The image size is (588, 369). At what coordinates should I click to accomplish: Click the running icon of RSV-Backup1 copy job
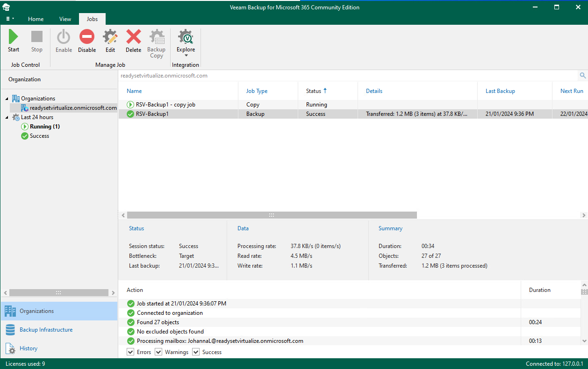coord(130,105)
